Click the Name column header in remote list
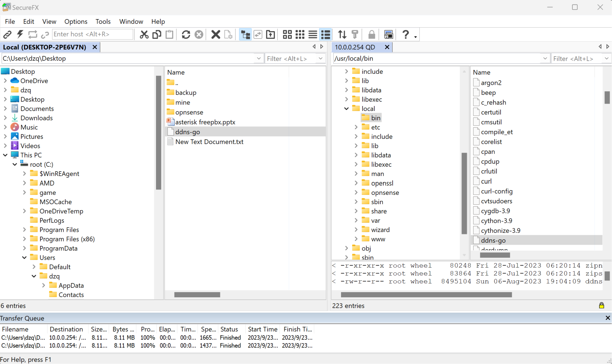Image resolution: width=612 pixels, height=364 pixels. pos(481,72)
